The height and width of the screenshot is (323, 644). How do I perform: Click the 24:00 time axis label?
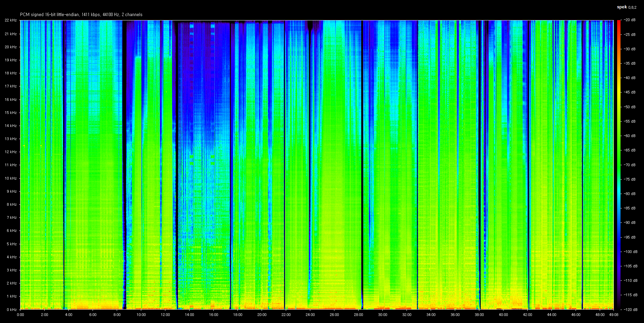click(x=310, y=315)
